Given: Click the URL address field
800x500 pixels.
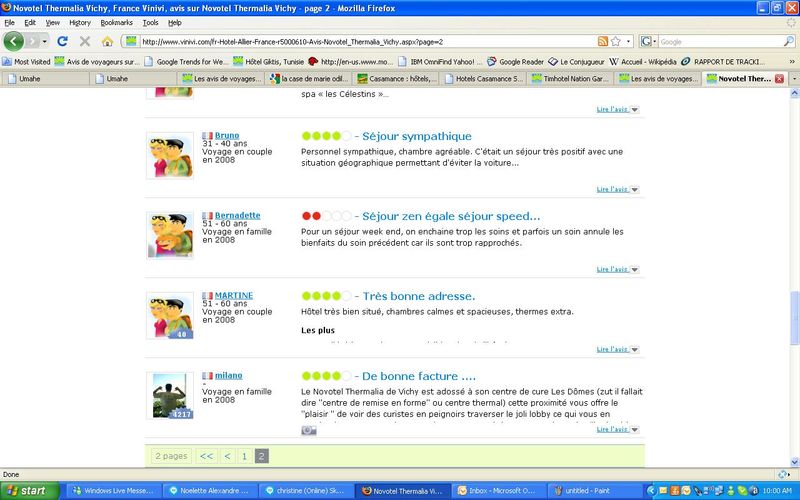Looking at the screenshot, I should point(368,42).
